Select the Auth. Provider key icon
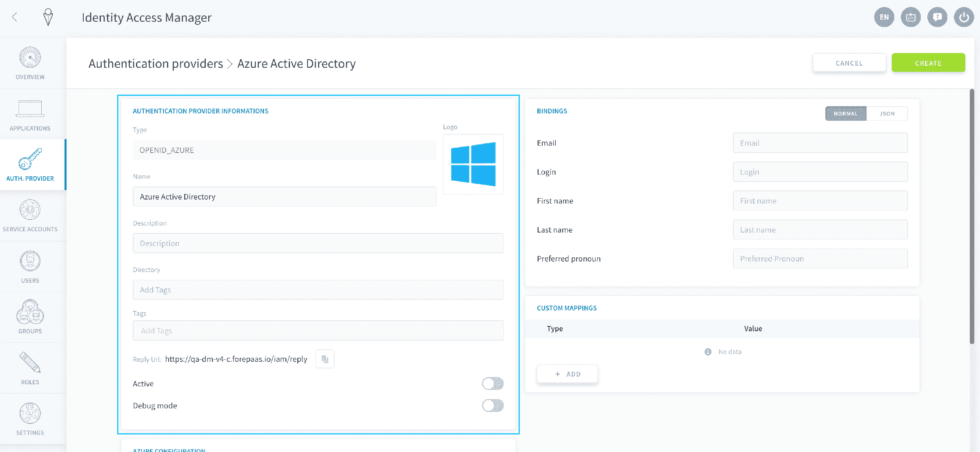The width and height of the screenshot is (980, 452). (30, 159)
